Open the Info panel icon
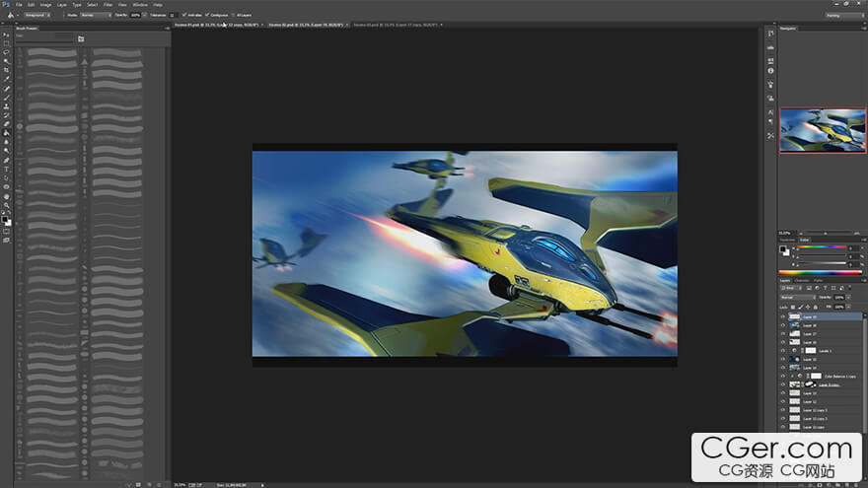 (770, 71)
